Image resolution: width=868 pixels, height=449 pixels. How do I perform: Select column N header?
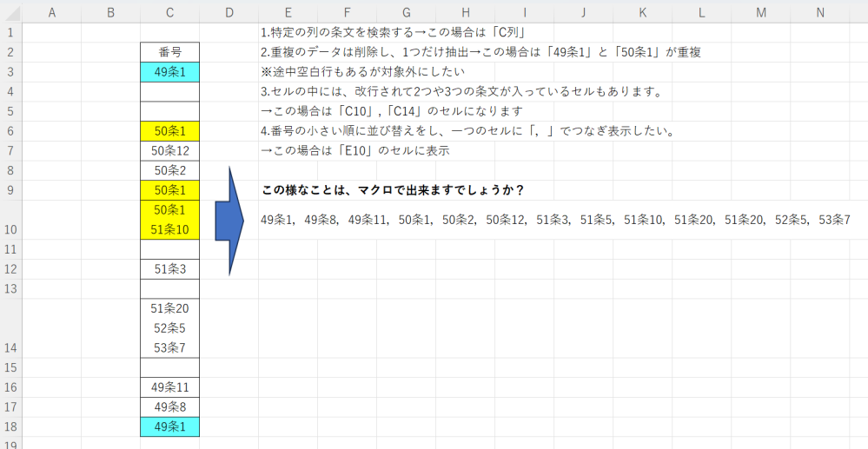pos(819,11)
